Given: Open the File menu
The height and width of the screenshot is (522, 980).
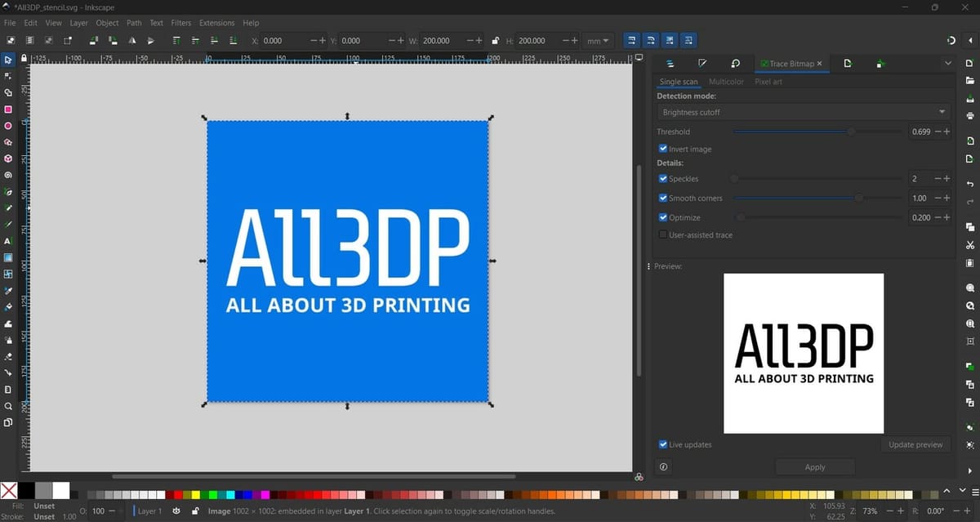Looking at the screenshot, I should (10, 23).
